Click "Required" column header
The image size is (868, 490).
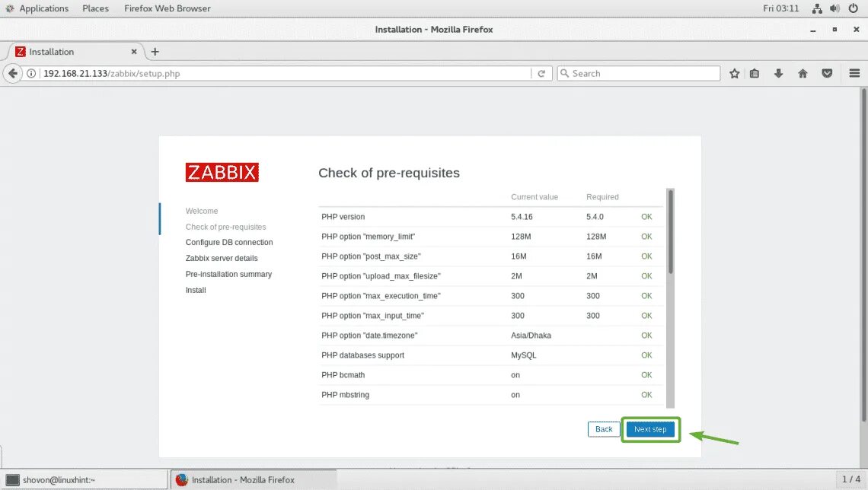602,197
